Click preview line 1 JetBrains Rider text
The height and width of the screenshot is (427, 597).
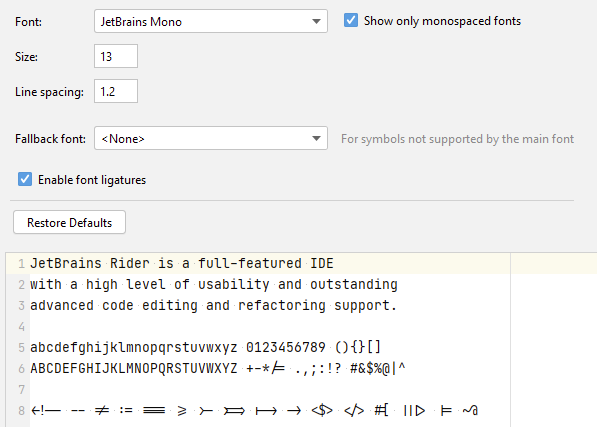[x=182, y=263]
